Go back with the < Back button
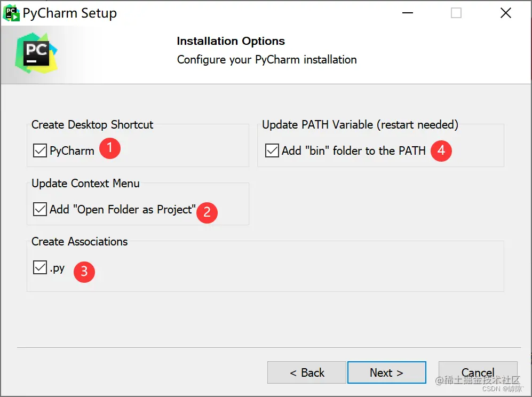532x397 pixels. click(x=307, y=372)
